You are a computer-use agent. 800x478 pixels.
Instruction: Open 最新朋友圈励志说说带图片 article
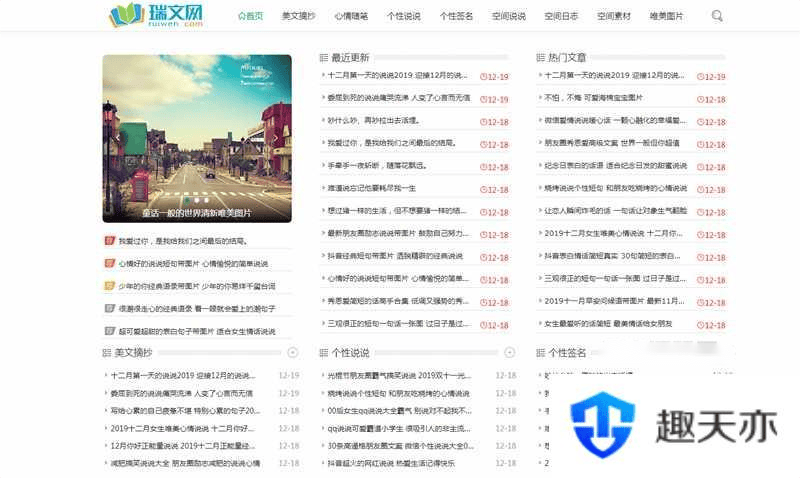(x=398, y=233)
